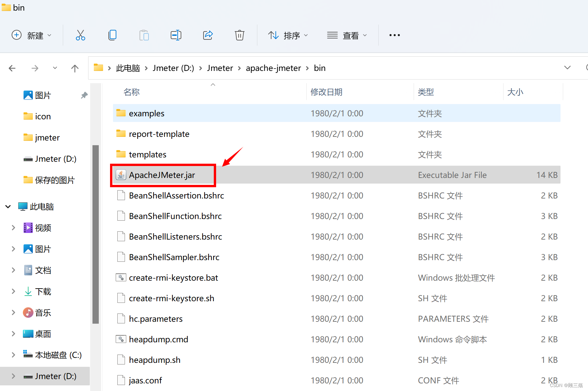
Task: Click the Delete trash can icon
Action: pos(239,35)
